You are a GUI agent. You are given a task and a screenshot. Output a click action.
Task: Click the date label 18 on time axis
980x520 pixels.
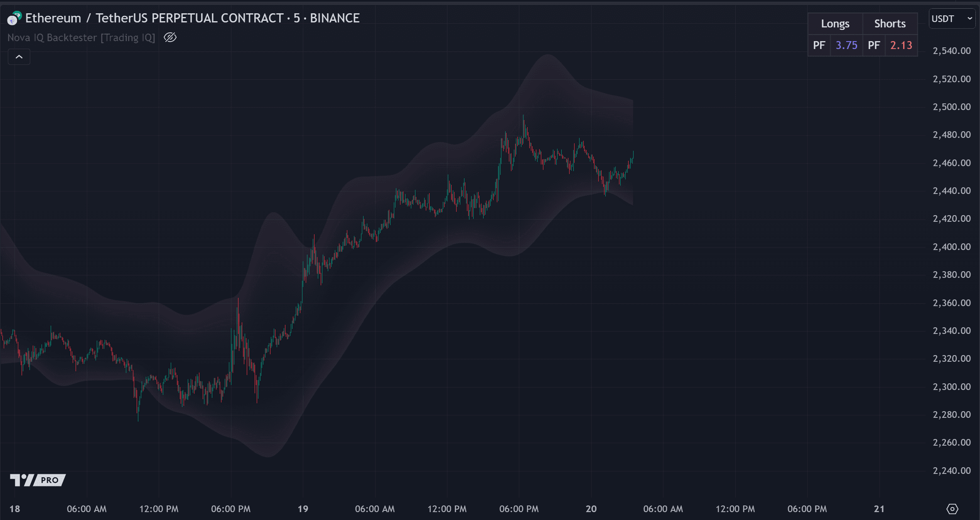[x=15, y=509]
